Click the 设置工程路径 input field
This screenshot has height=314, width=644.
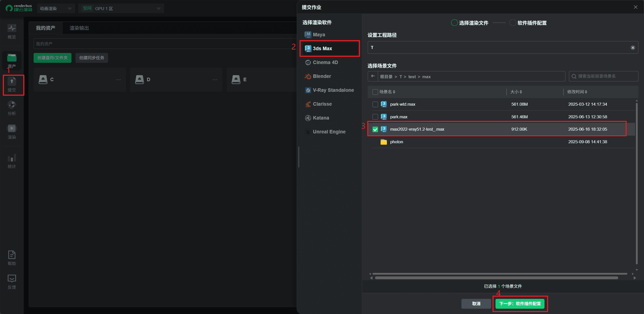(503, 47)
